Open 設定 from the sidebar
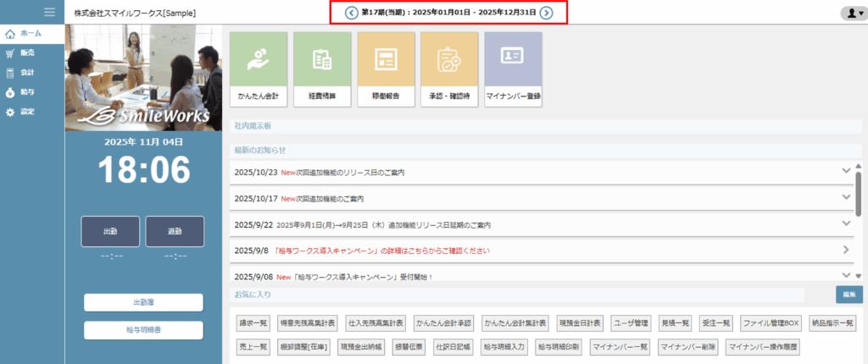Viewport: 868px width, 364px height. (27, 111)
